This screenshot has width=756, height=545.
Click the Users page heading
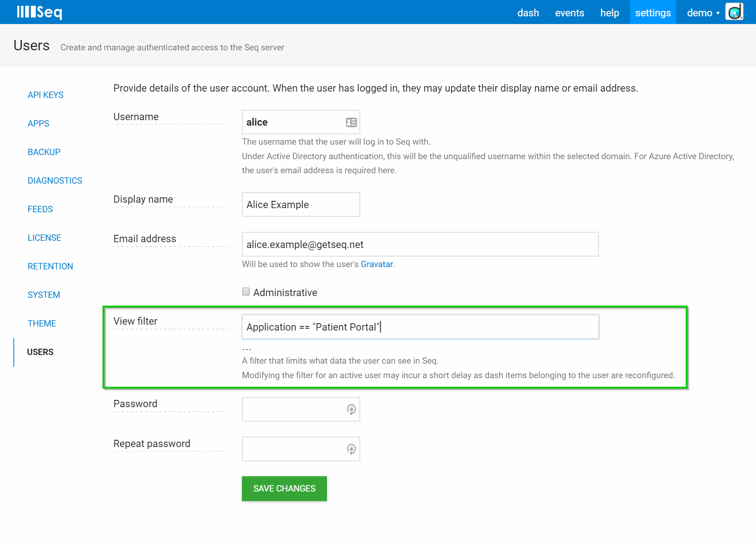click(32, 45)
